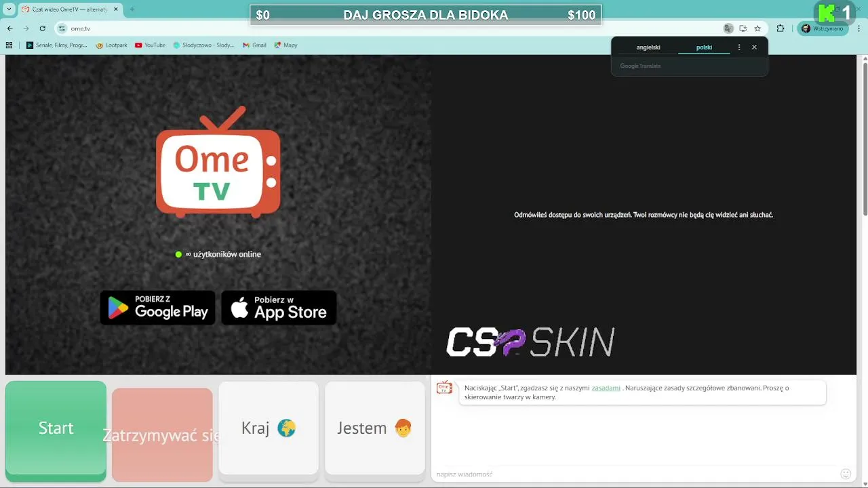Open the YouTube bookmark
868x488 pixels.
coord(150,45)
